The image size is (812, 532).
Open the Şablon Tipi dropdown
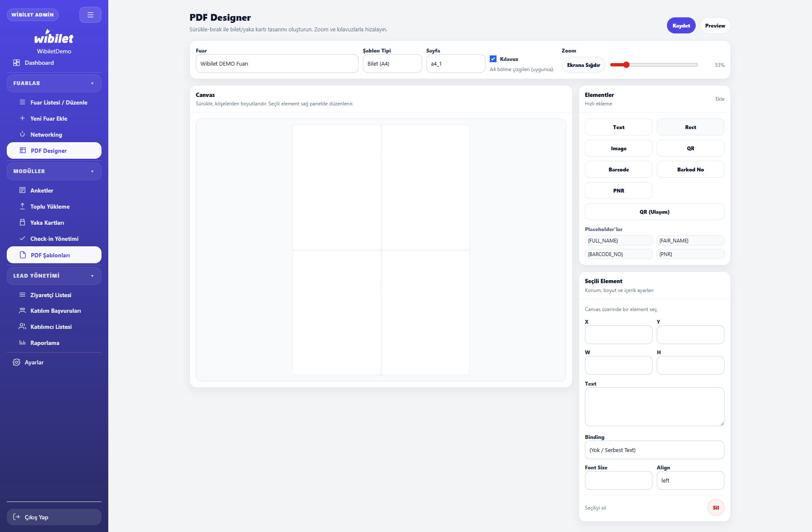(392, 64)
